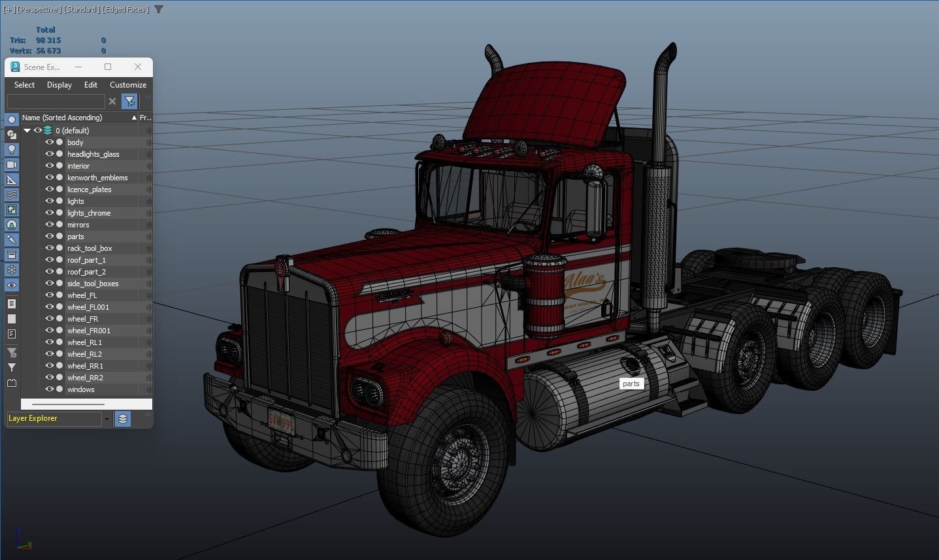
Task: Hide wheel_FL via eye icon
Action: click(49, 295)
